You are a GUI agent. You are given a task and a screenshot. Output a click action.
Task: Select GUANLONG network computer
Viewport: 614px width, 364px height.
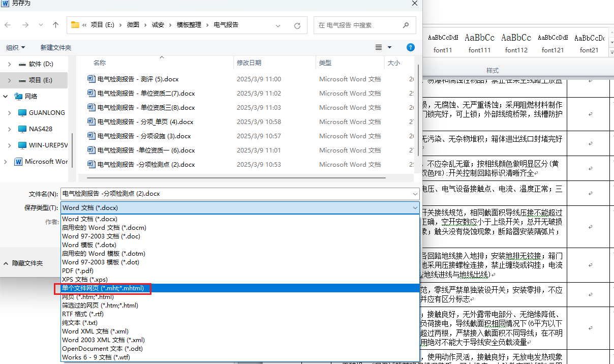[x=47, y=112]
